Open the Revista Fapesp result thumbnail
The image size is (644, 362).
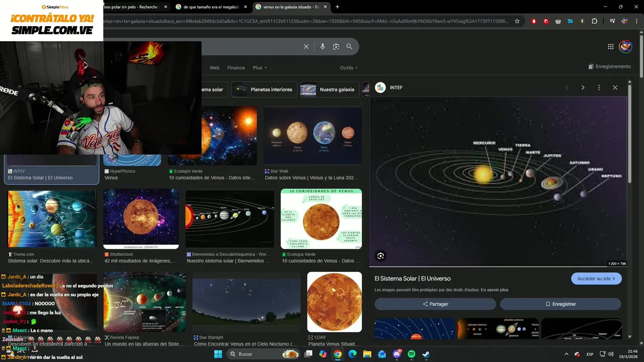pyautogui.click(x=145, y=302)
